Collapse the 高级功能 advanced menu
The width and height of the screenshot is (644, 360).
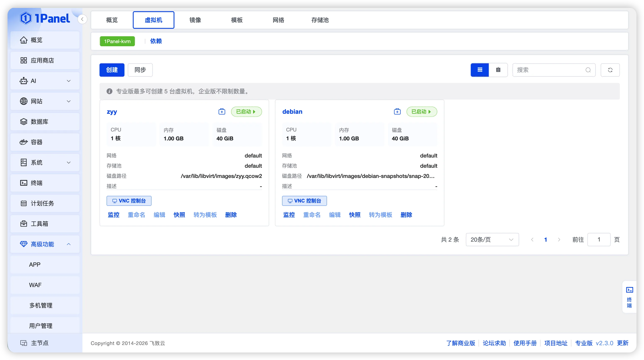coord(45,244)
